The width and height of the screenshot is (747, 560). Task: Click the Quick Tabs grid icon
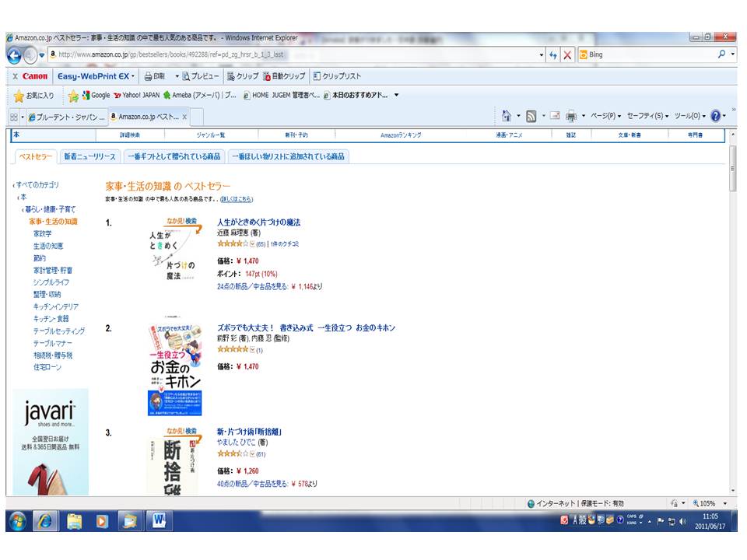tap(14, 117)
